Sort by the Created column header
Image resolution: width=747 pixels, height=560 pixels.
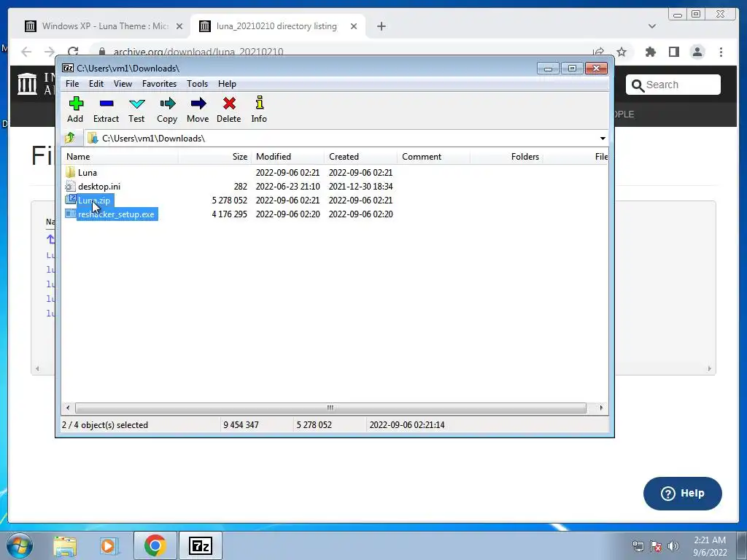tap(360, 157)
